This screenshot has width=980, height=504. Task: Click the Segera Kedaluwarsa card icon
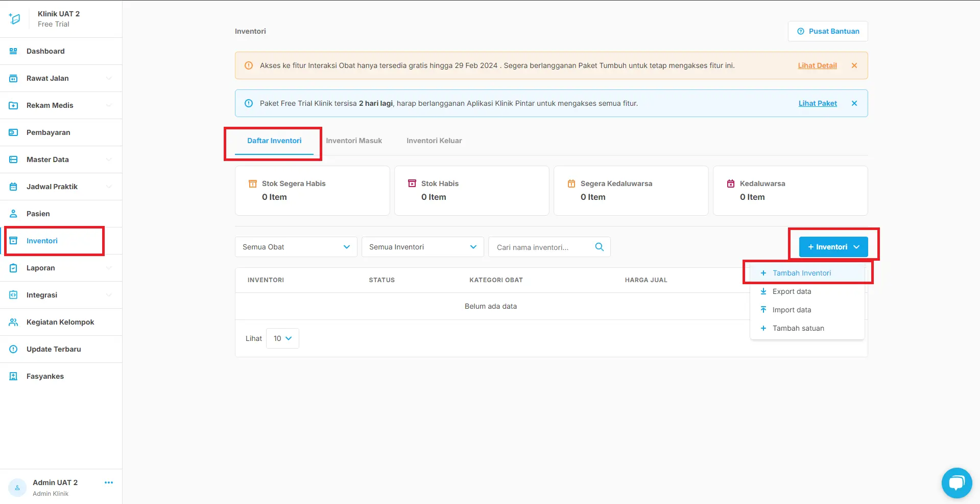point(571,184)
